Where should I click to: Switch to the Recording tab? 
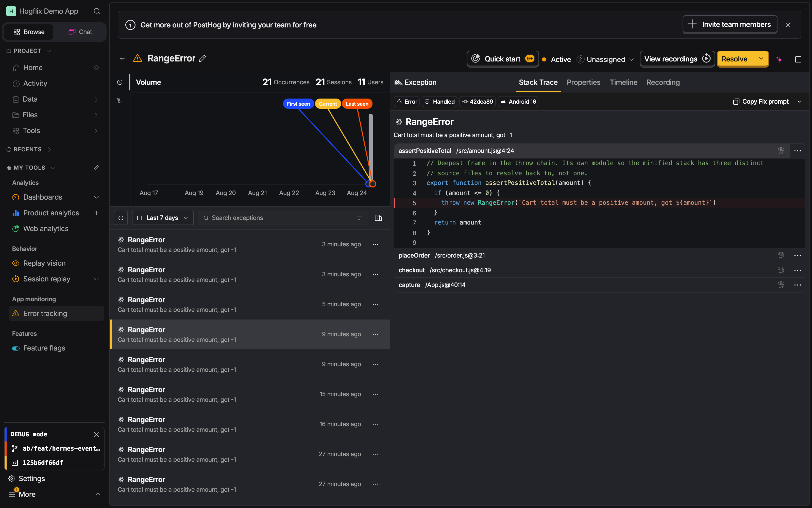663,82
